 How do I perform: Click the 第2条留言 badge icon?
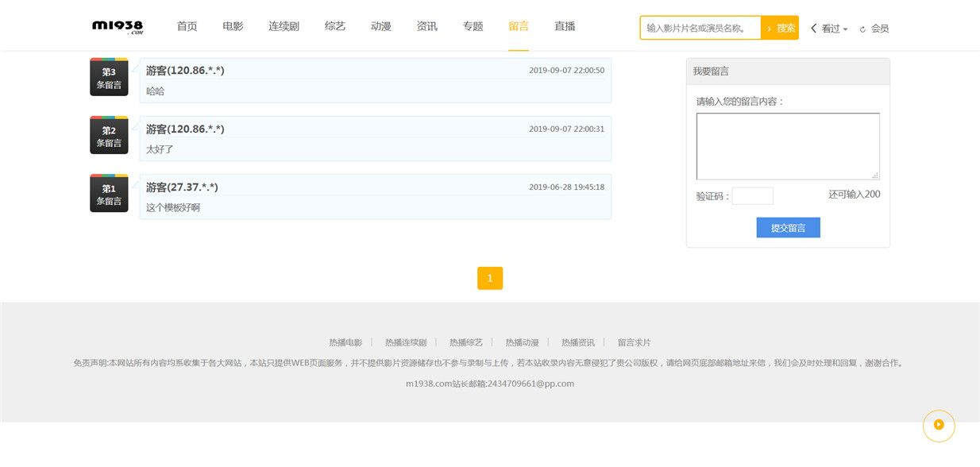pos(109,135)
